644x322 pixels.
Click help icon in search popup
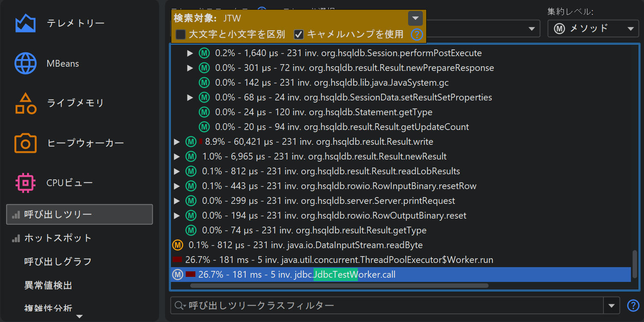417,35
